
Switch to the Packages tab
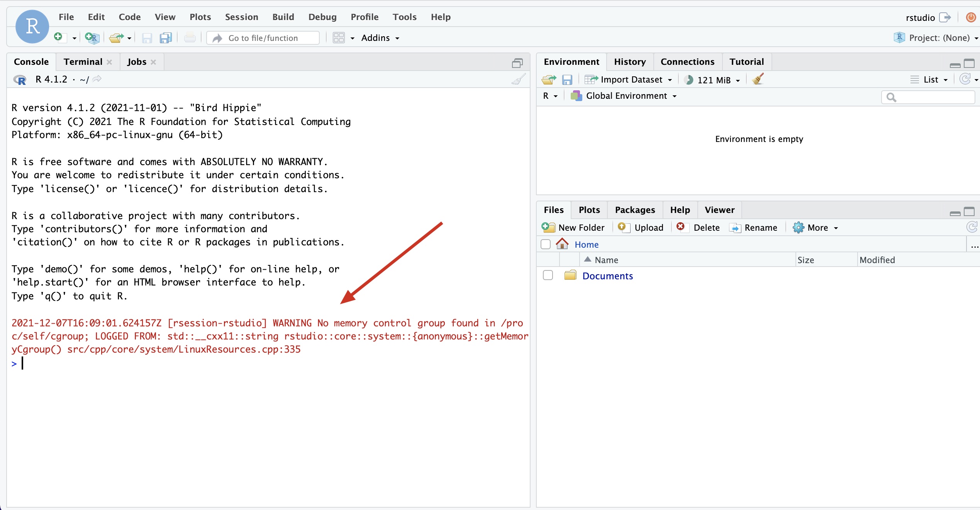pos(634,209)
